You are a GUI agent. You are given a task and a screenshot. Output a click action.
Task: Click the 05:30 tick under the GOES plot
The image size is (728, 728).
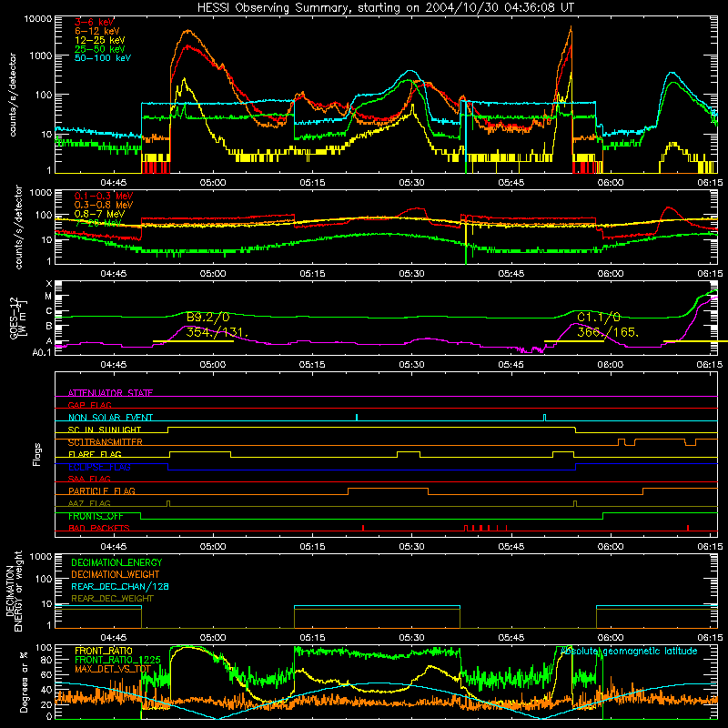coord(412,365)
